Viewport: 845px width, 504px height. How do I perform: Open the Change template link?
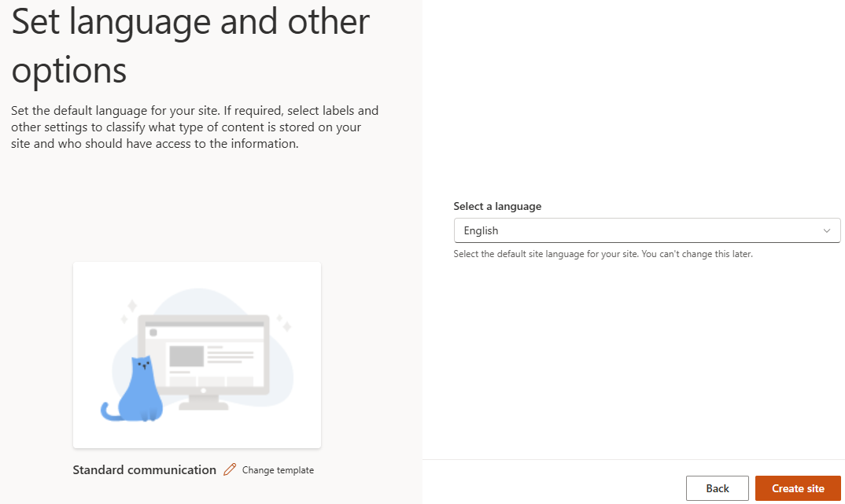pos(278,470)
